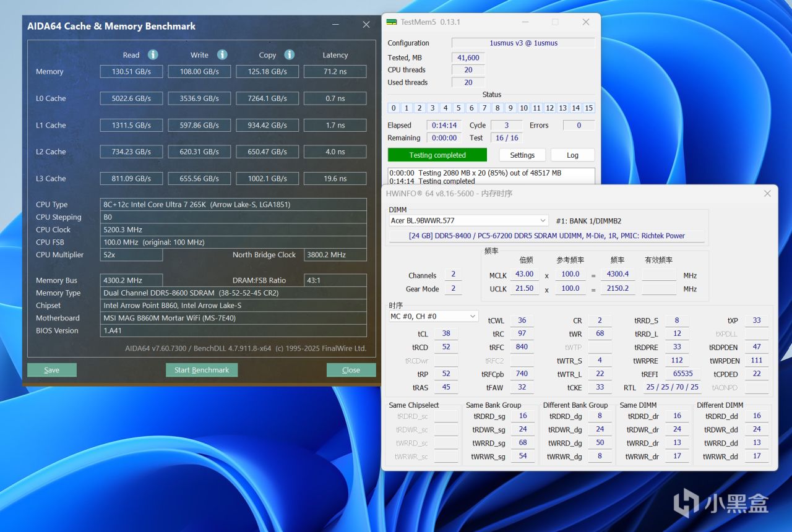This screenshot has width=792, height=532.
Task: Click the Save button in AIDA64
Action: pos(52,370)
